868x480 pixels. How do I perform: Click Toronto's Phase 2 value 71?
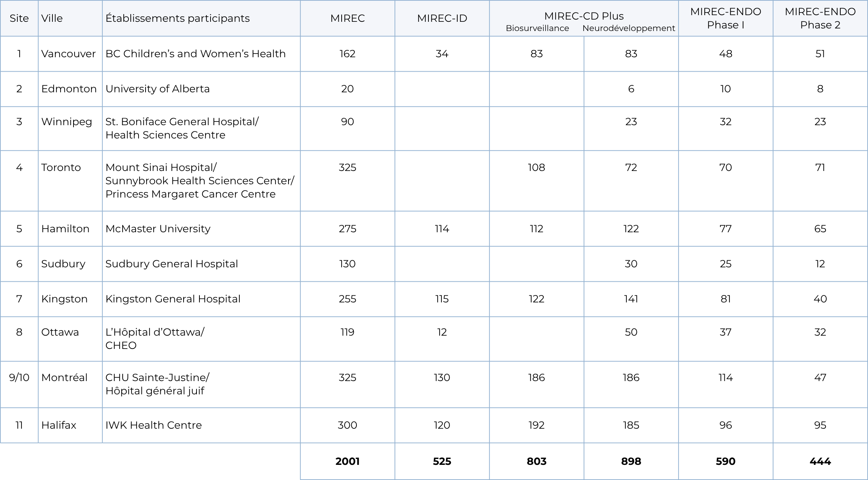pyautogui.click(x=820, y=168)
